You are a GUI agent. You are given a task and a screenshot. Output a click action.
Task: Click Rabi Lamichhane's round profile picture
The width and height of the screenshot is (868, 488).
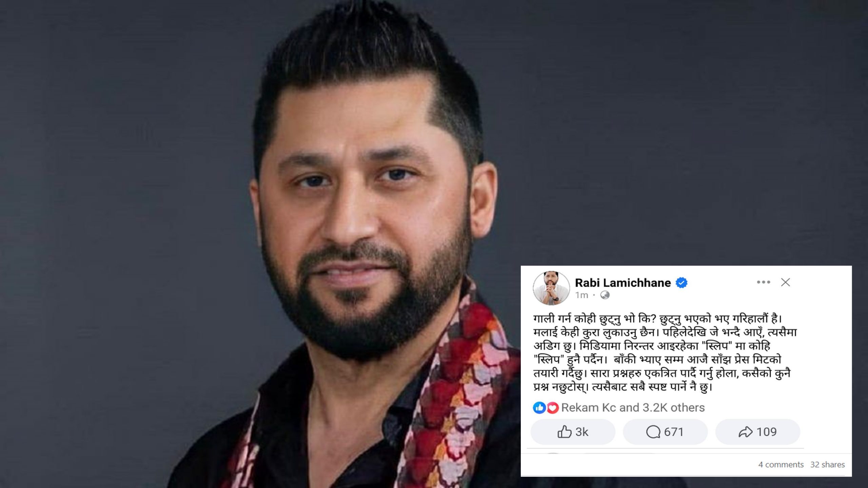pos(551,288)
